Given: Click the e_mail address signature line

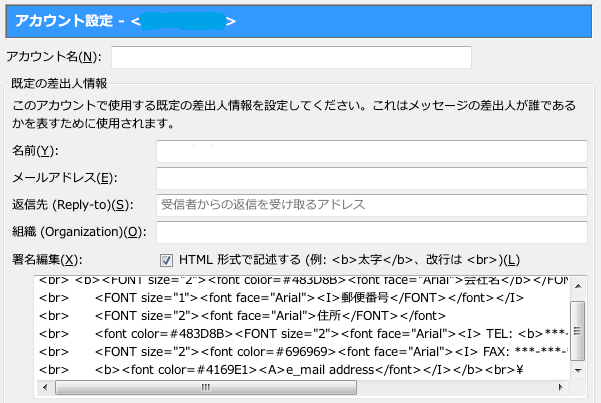Looking at the screenshot, I should 300,370.
